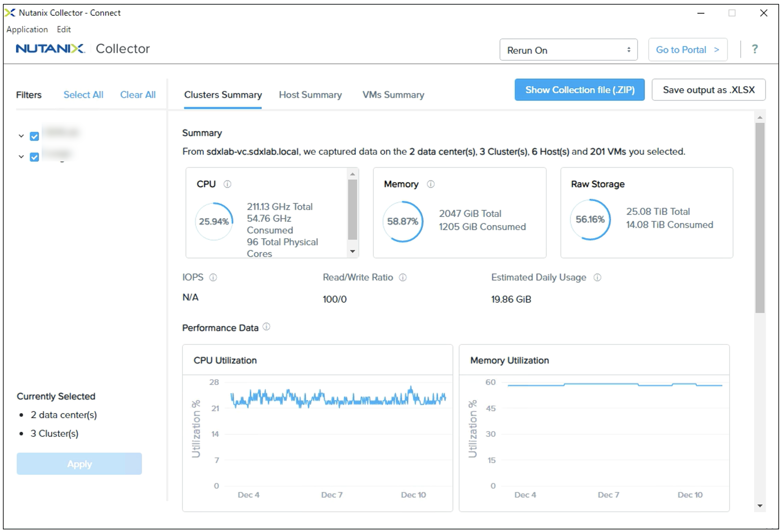The width and height of the screenshot is (782, 532).
Task: Click the IOPS info icon
Action: [213, 277]
